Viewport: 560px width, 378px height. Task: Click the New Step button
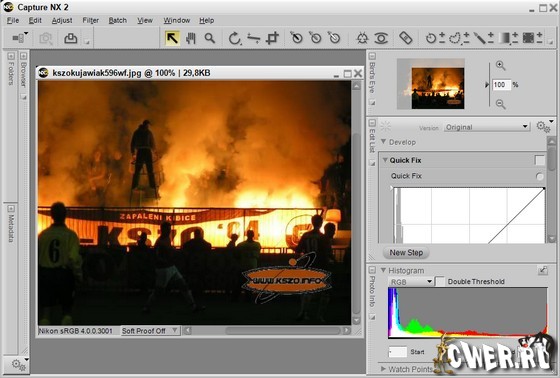click(406, 253)
